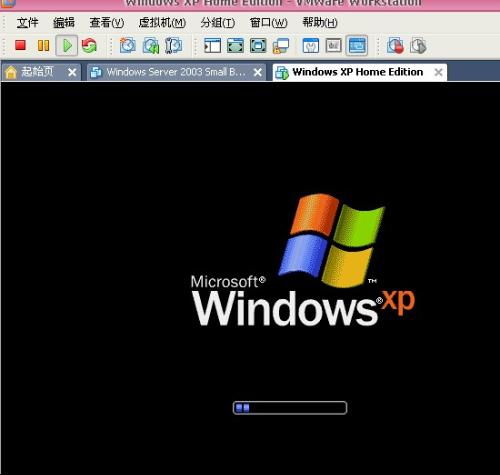Screen dimensions: 500x475
Task: Show the summary view icon
Action: (311, 45)
